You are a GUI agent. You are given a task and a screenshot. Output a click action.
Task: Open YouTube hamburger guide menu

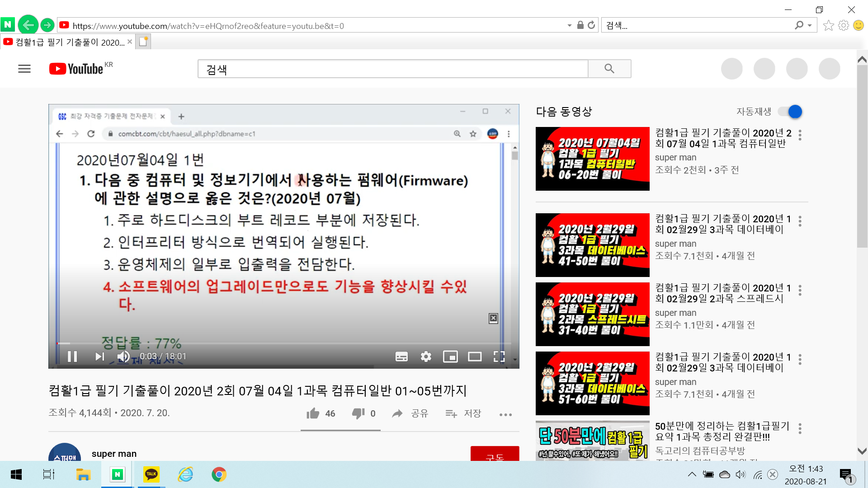point(24,69)
